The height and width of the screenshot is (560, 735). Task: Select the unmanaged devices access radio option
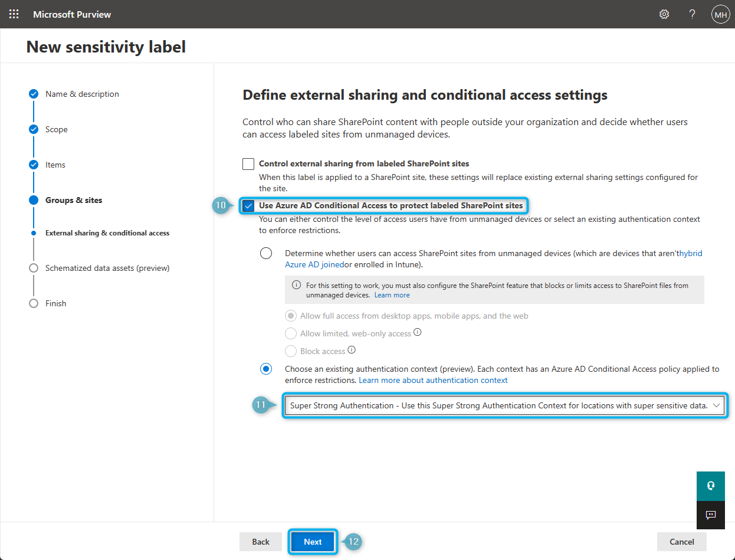[266, 254]
